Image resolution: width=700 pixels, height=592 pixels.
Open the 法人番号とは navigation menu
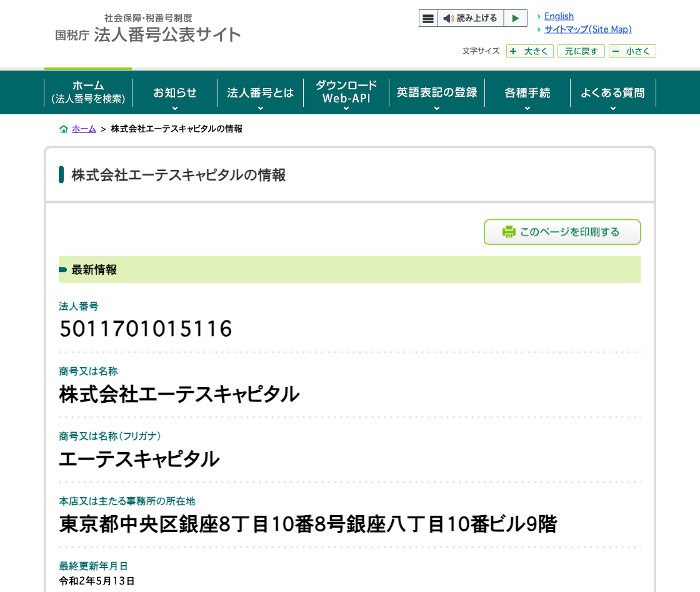[x=260, y=92]
